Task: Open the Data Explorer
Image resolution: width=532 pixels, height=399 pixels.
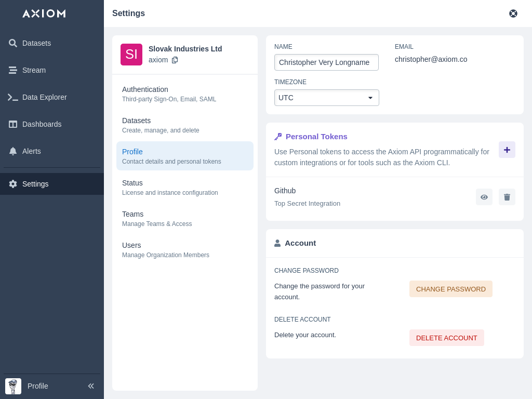Action: tap(44, 97)
